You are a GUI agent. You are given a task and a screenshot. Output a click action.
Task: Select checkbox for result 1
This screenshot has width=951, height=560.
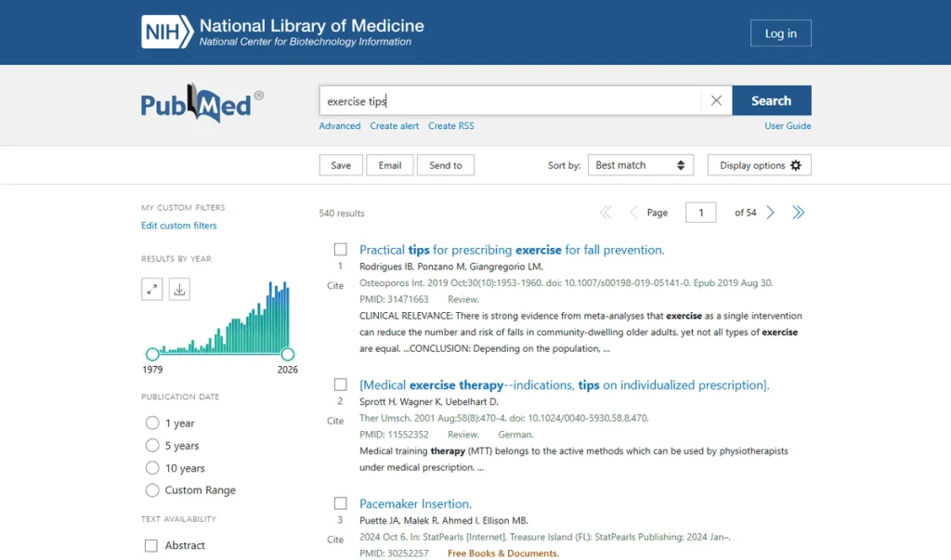(341, 250)
